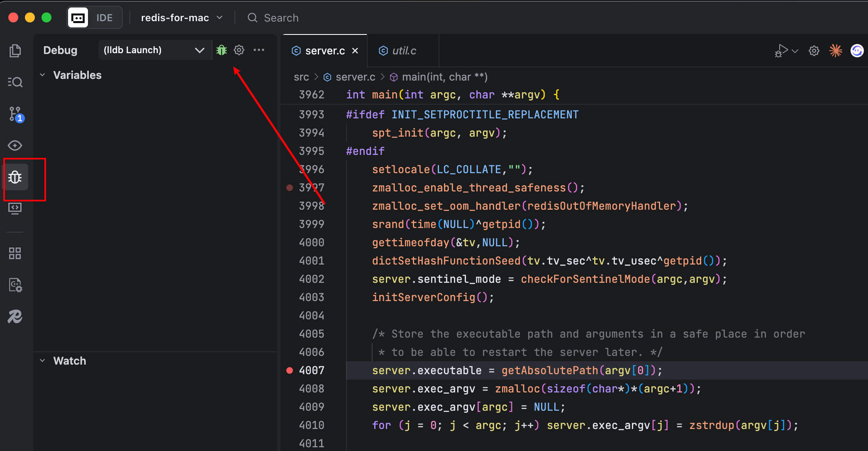Open Source Control view with badge
The width and height of the screenshot is (868, 451).
[15, 114]
